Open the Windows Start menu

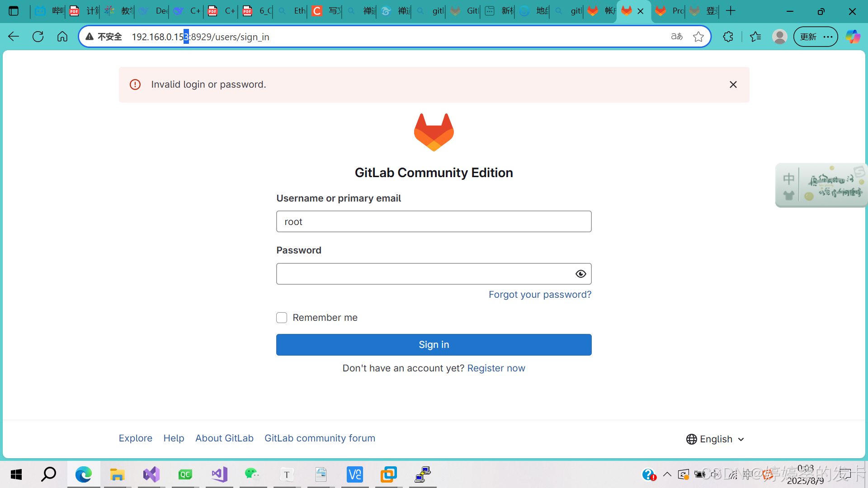(x=16, y=474)
